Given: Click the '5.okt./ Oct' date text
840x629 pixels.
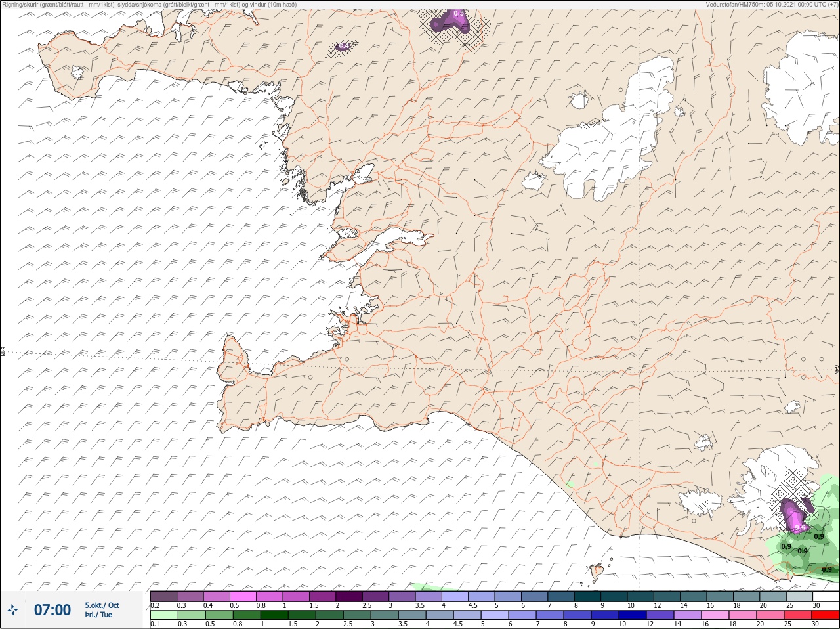Looking at the screenshot, I should (102, 605).
